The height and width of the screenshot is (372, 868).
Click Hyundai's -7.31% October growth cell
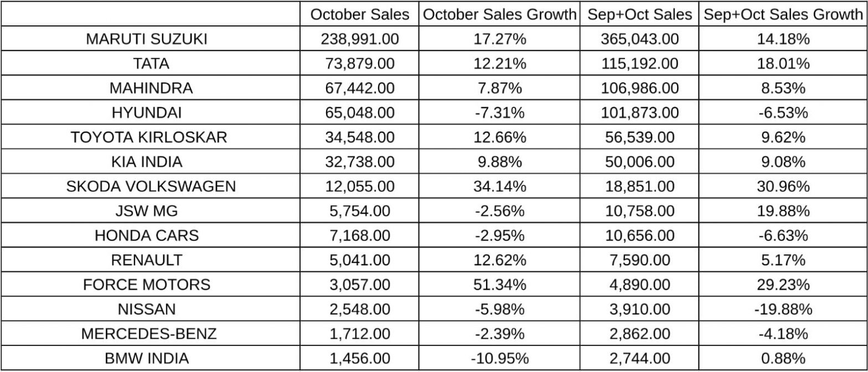pos(499,113)
